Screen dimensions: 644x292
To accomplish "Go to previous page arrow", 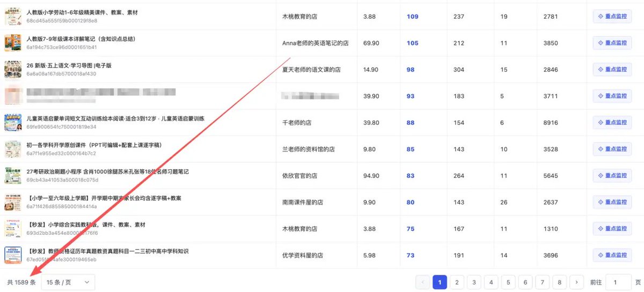I will click(x=423, y=282).
